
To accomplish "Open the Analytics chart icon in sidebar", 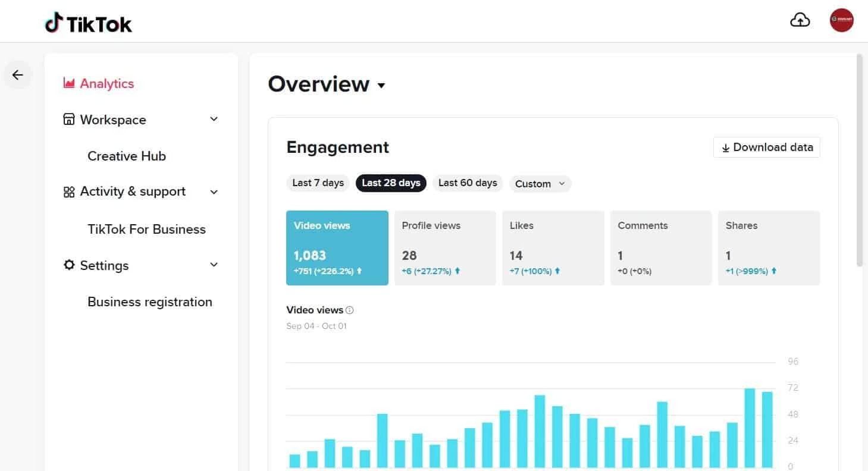I will (x=68, y=83).
